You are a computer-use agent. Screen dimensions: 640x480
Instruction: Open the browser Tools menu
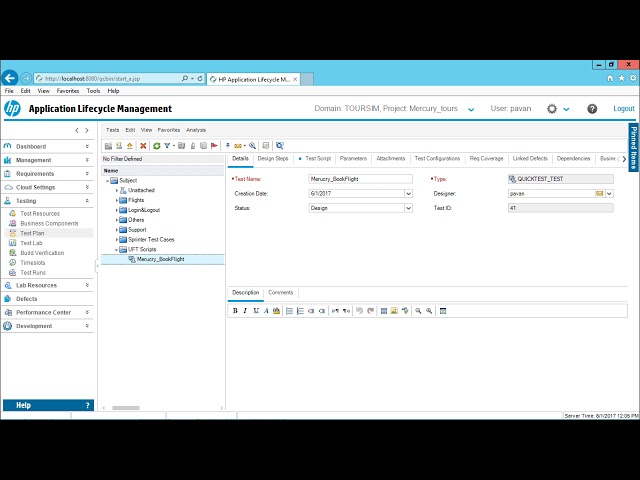[93, 91]
